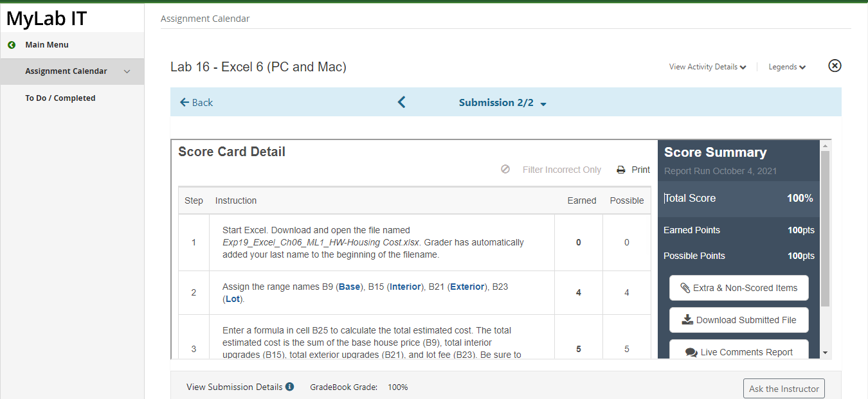Image resolution: width=868 pixels, height=399 pixels.
Task: Click the Step column header
Action: 194,200
